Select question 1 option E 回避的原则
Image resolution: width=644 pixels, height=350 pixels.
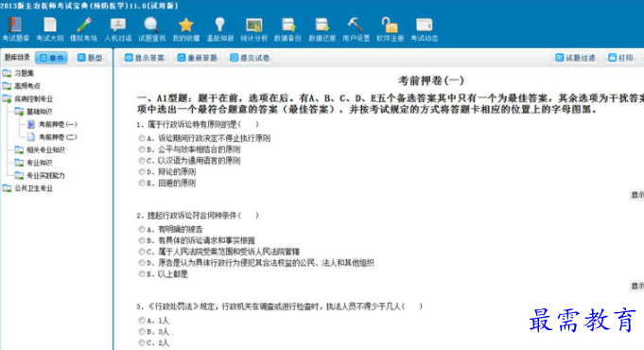click(x=142, y=184)
